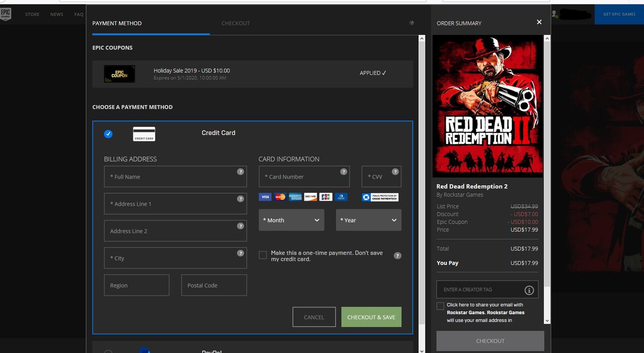Focus the Card Number field
Screen dimensions: 644x353
click(x=304, y=177)
